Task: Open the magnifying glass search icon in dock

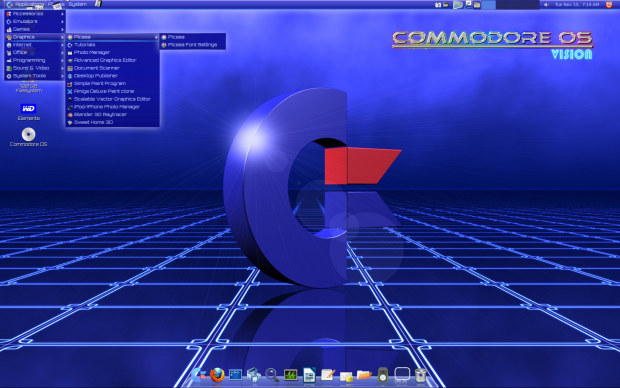Action: pyautogui.click(x=272, y=375)
